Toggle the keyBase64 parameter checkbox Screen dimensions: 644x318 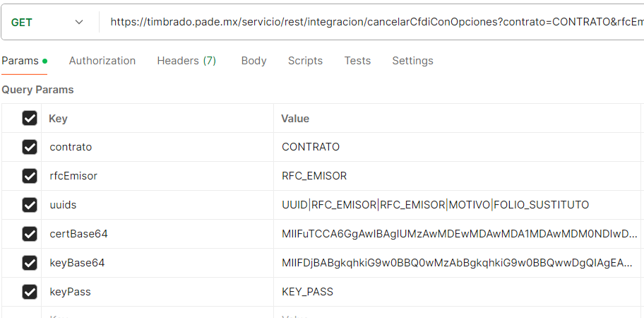[30, 263]
